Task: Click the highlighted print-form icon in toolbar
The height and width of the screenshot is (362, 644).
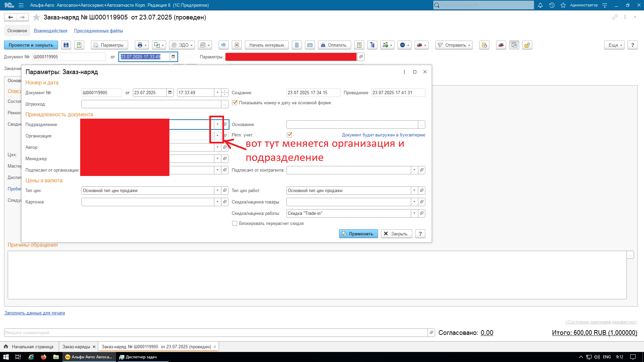Action: tap(514, 45)
